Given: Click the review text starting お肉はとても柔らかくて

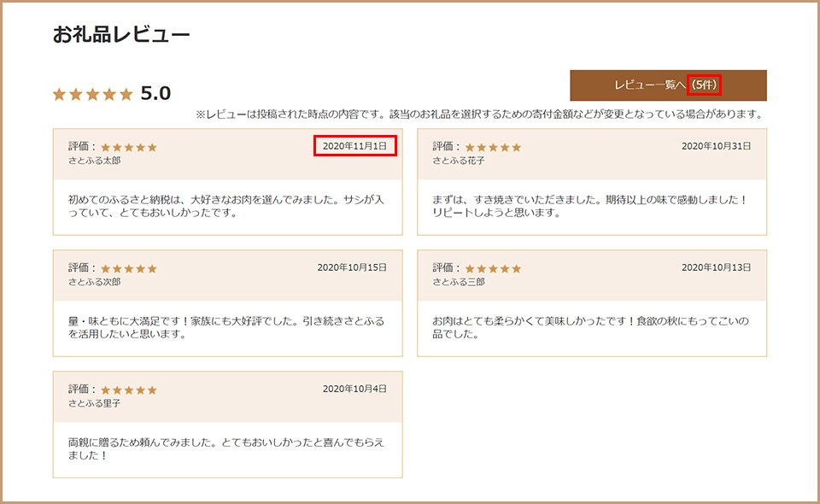Looking at the screenshot, I should pos(590,327).
